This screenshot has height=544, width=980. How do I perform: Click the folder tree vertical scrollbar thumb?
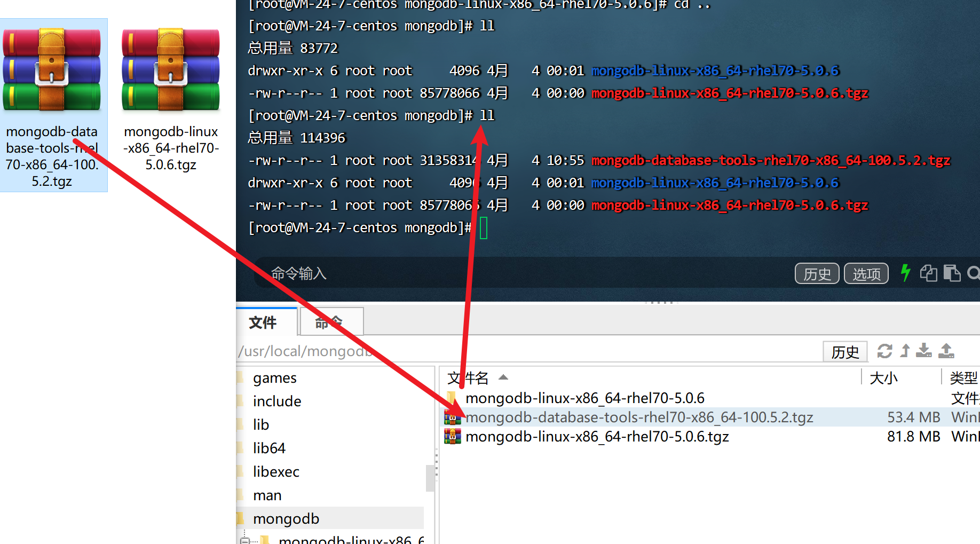point(430,478)
